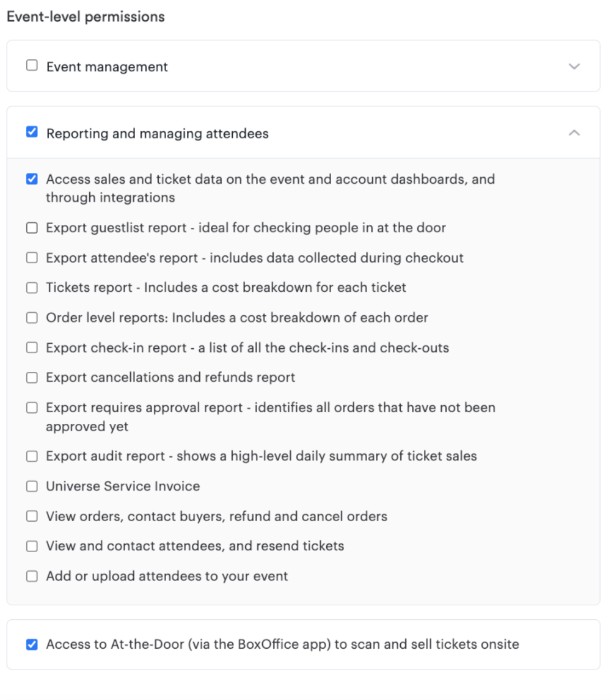Enable View and contact attendees permission
The width and height of the screenshot is (611, 700).
(32, 546)
